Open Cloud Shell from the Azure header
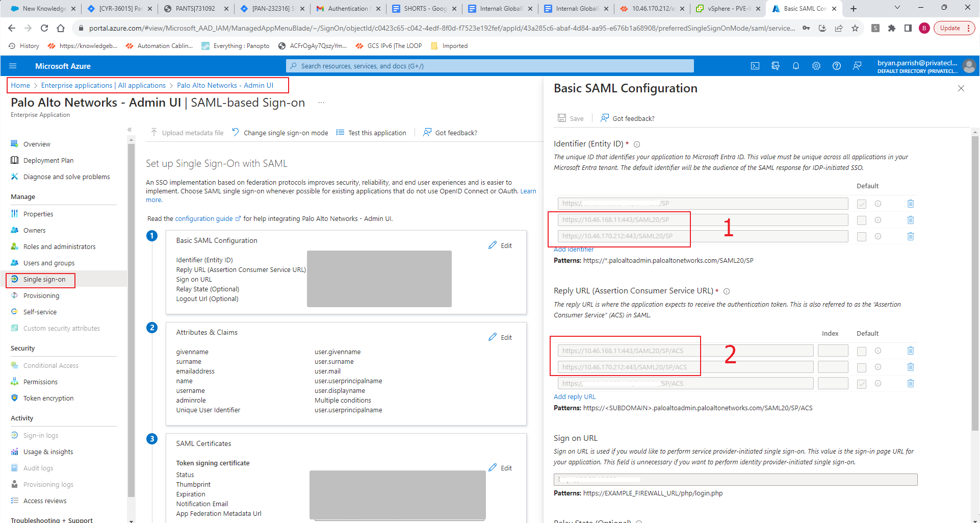 755,66
